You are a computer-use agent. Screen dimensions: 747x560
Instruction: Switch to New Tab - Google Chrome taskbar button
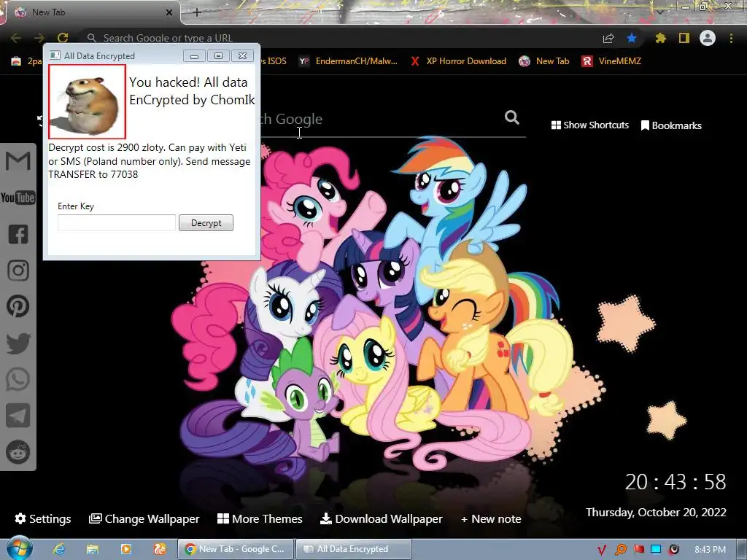click(236, 549)
